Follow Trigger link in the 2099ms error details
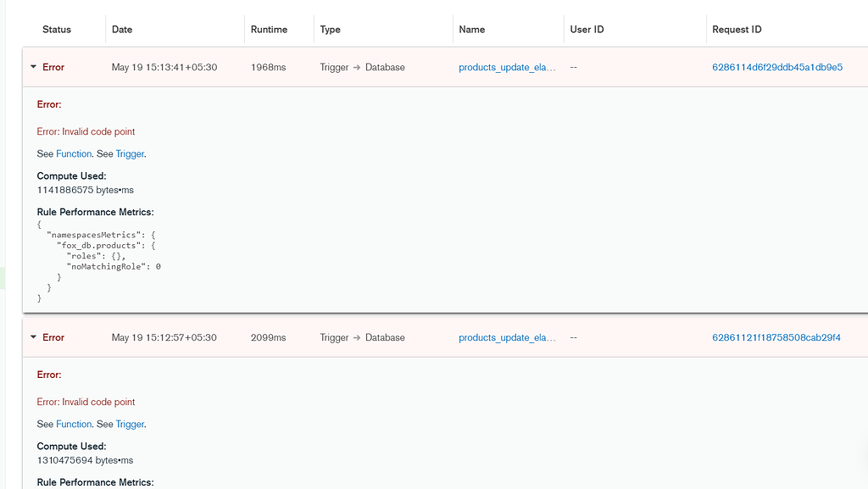The image size is (868, 489). point(130,424)
